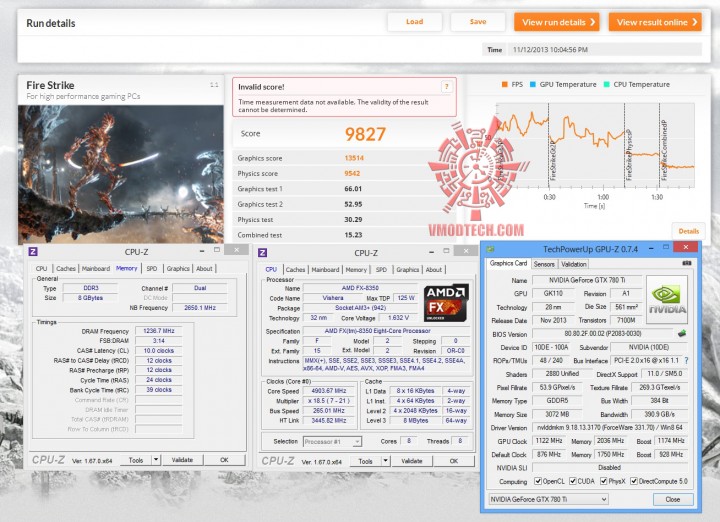Switch to Caches tab in Memory CPU-Z window
This screenshot has width=720, height=522.
click(66, 269)
